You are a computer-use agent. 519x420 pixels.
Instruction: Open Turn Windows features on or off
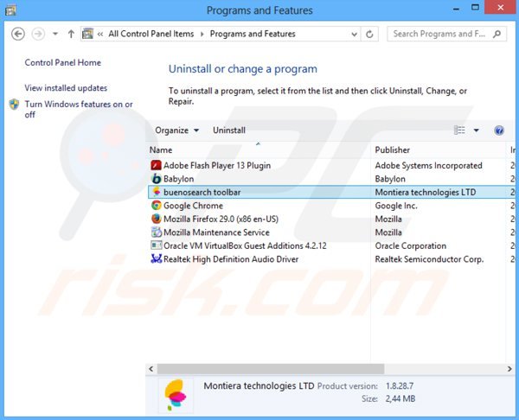pyautogui.click(x=79, y=109)
